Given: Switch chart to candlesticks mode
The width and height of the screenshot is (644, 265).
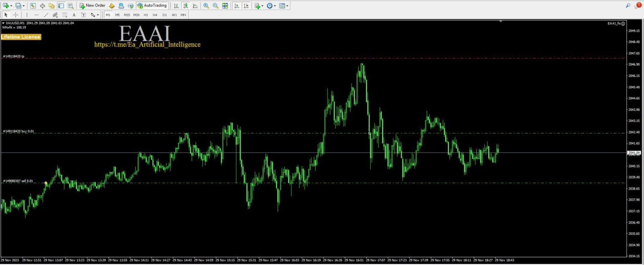Looking at the screenshot, I should click(x=185, y=6).
